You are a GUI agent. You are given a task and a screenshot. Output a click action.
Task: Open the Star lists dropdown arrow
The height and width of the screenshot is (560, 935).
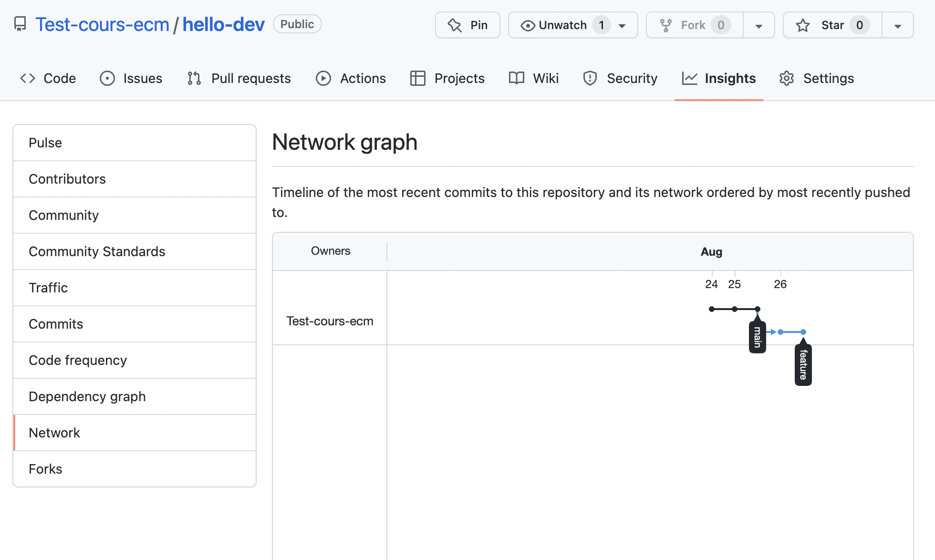pos(897,25)
